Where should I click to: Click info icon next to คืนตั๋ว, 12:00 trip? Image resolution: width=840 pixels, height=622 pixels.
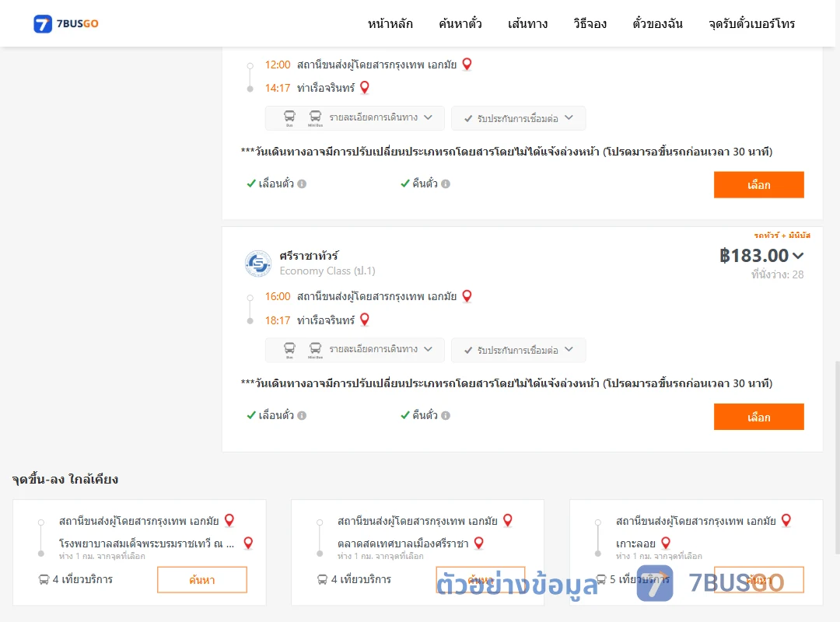tap(446, 183)
